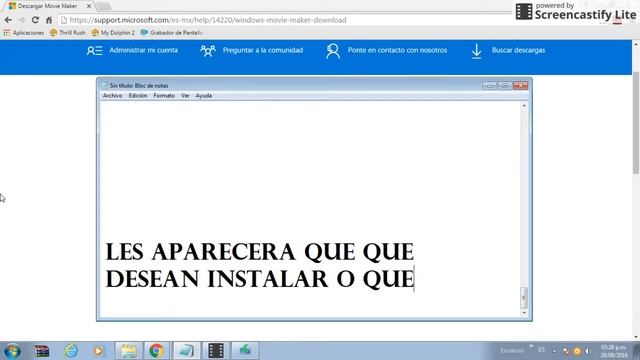Open the Chrome home page button
The height and width of the screenshot is (360, 640).
point(49,20)
